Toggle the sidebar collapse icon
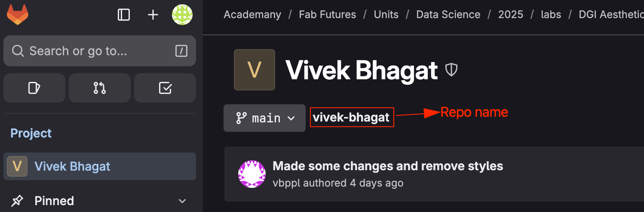Screen dimensions: 644x212 [124, 15]
